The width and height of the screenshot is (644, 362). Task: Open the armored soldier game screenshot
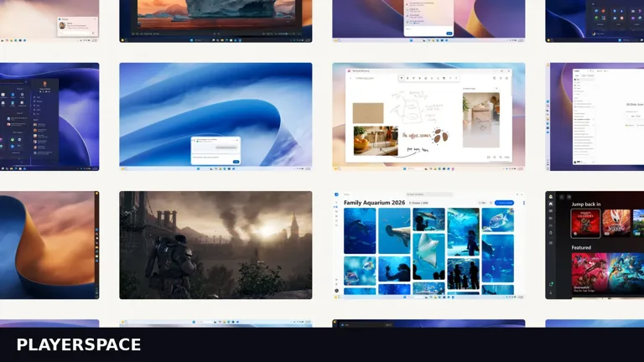(216, 245)
